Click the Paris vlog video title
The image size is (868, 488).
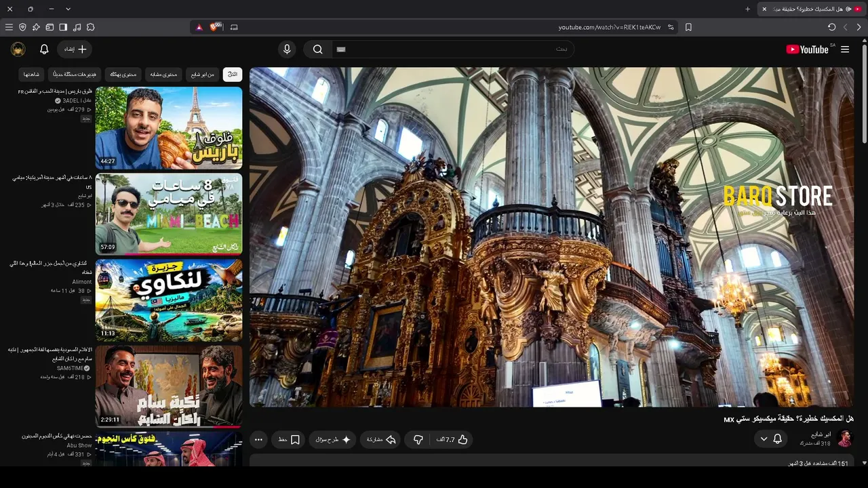tap(55, 91)
